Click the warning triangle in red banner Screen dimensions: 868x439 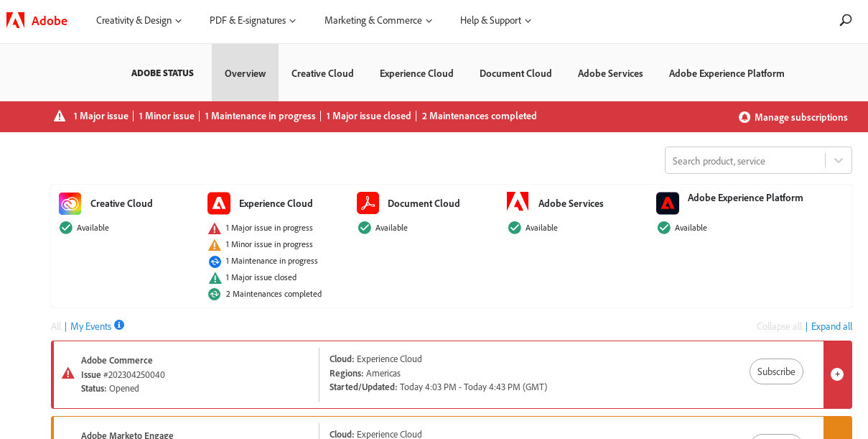point(60,116)
